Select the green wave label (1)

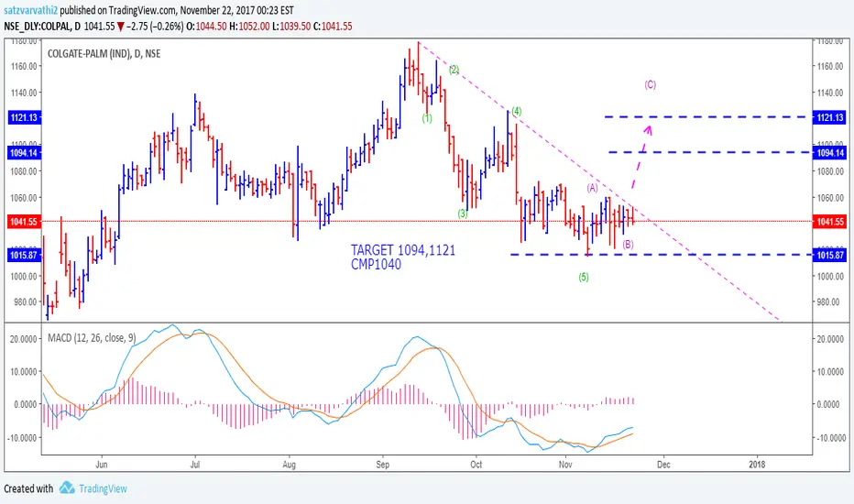coord(427,117)
